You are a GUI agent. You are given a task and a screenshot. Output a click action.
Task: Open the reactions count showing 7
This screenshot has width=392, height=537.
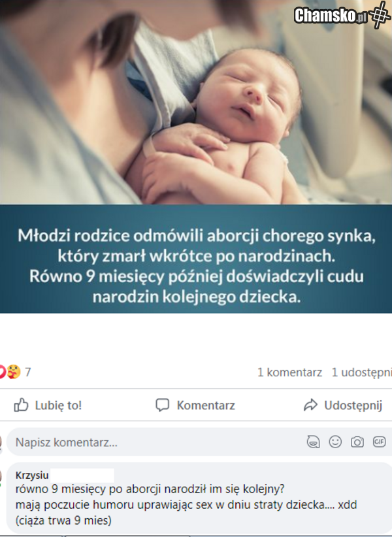tap(28, 372)
